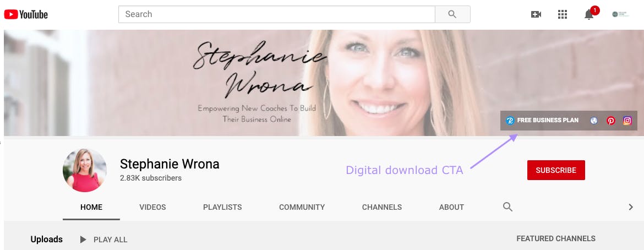
Task: Subscribe to Stephanie Wrona channel
Action: coord(556,170)
